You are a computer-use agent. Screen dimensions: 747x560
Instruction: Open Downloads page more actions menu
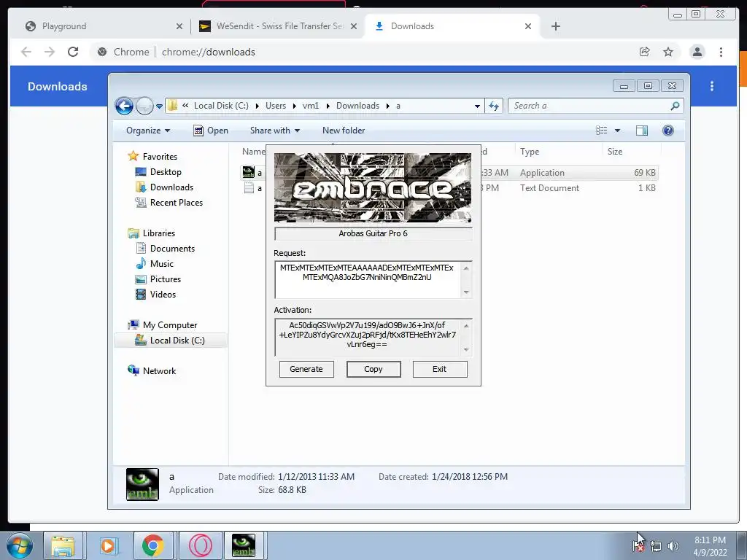tap(712, 86)
